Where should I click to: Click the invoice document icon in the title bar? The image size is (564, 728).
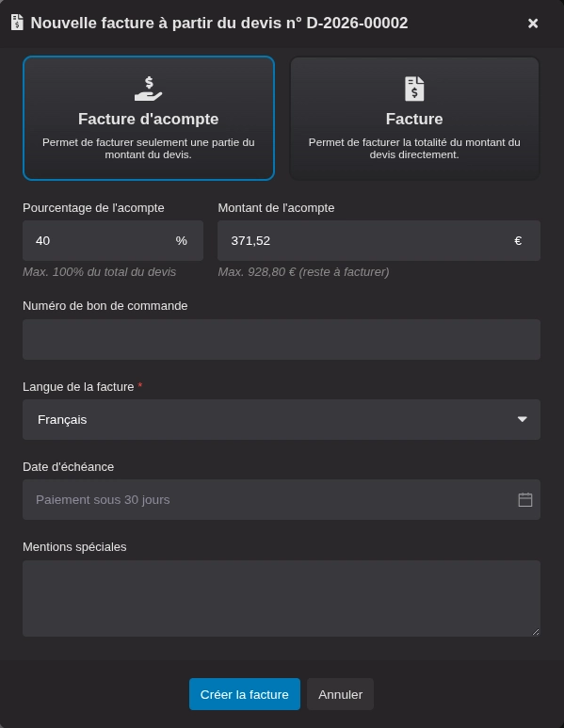coord(17,23)
